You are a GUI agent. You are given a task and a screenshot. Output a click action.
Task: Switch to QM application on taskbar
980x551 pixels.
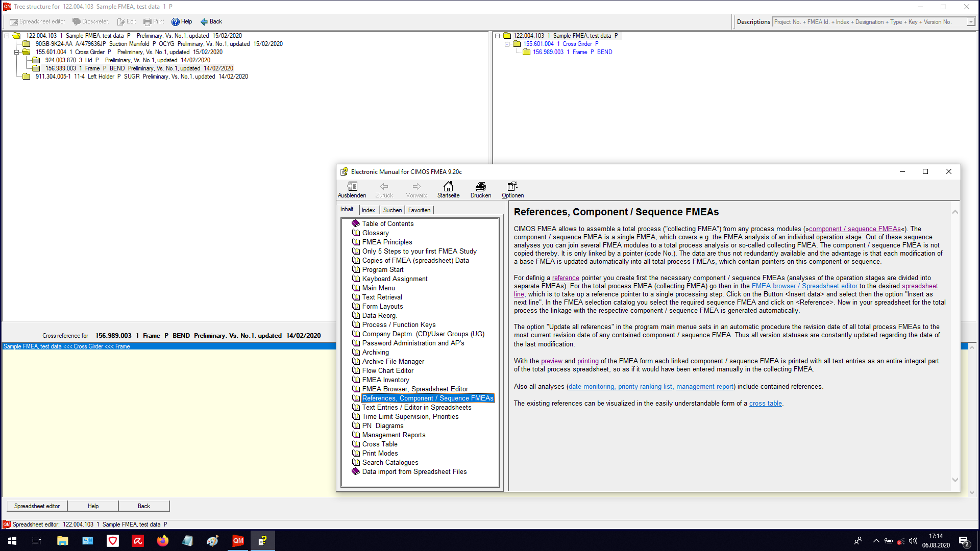point(238,541)
